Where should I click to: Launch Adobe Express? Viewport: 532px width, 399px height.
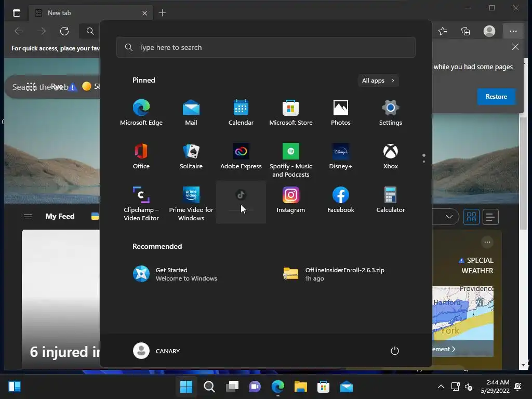pos(241,156)
